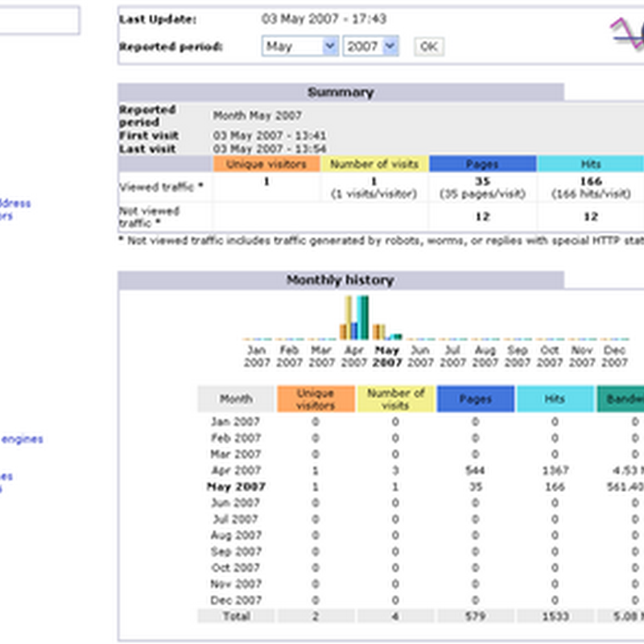
Task: Click the 'Month May 2007' reported period value
Action: point(257,115)
